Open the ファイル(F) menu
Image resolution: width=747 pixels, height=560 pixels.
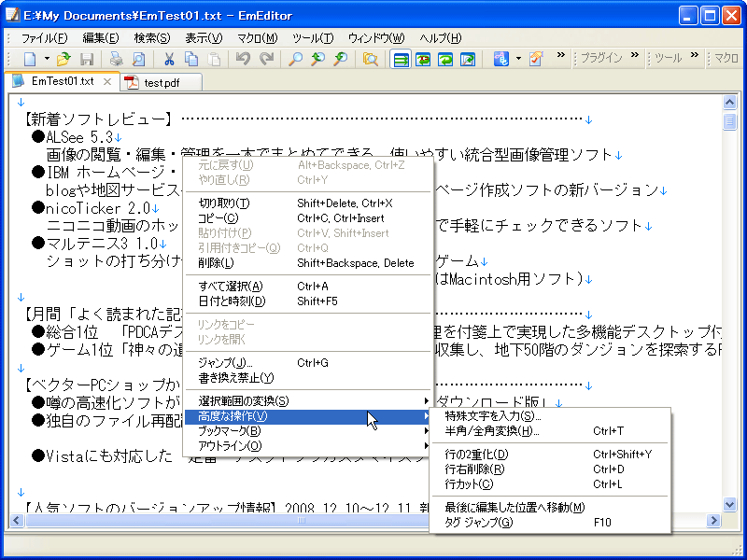coord(45,38)
